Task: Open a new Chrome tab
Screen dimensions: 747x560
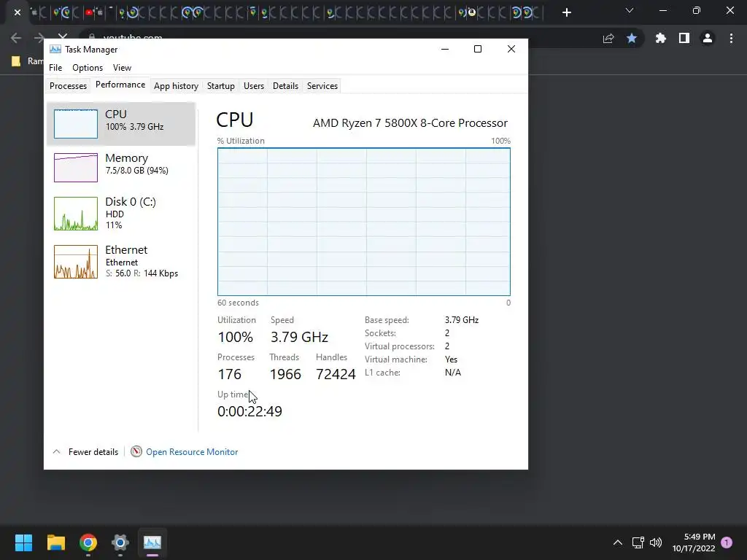Action: point(566,12)
